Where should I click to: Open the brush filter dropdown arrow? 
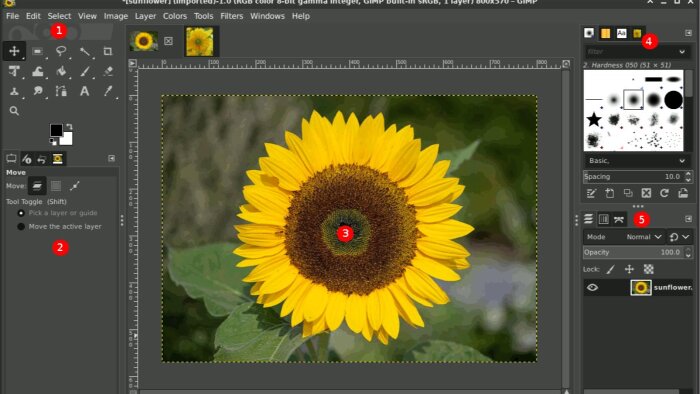pyautogui.click(x=682, y=52)
